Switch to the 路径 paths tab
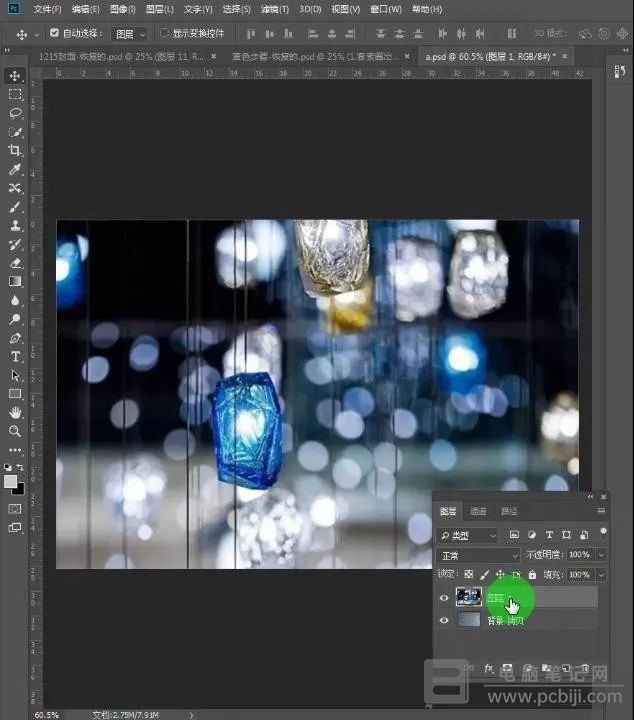Screen dimensions: 634x720 [x=509, y=511]
